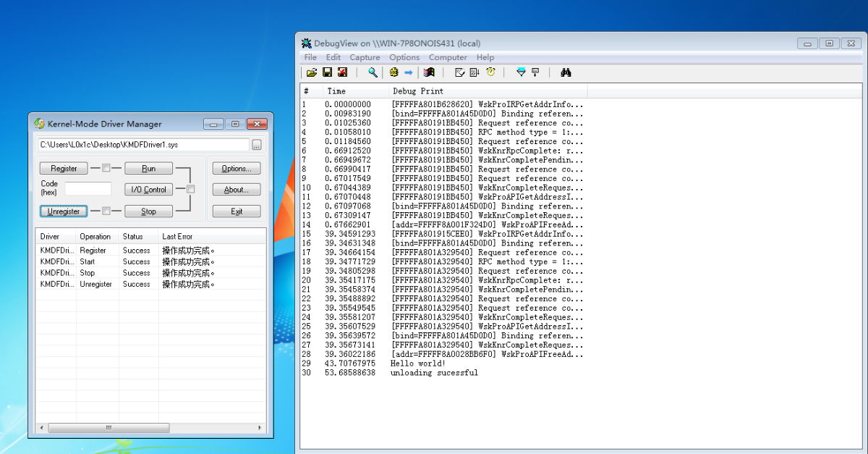Click the driver path field showing KMDFDriver1.sys

143,145
